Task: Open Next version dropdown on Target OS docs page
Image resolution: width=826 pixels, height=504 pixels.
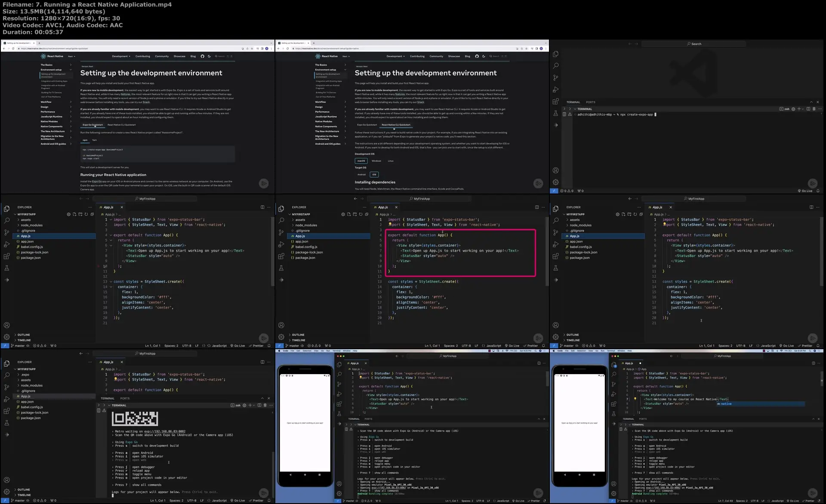Action: point(346,56)
